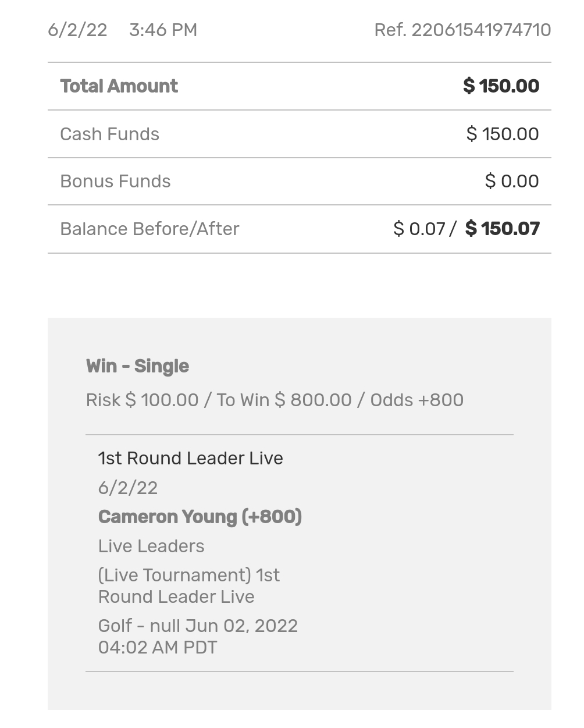Select the Total Amount label
The image size is (584, 728).
pos(119,86)
